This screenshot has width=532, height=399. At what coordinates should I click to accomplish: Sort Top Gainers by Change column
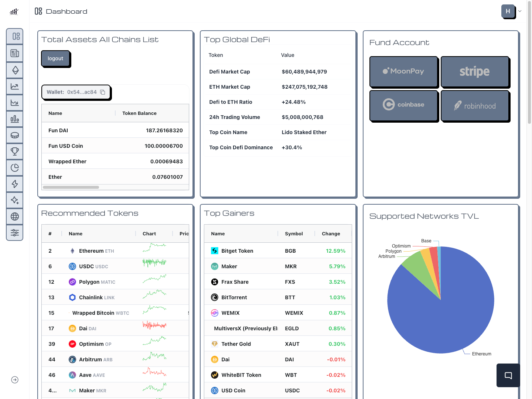pos(331,233)
